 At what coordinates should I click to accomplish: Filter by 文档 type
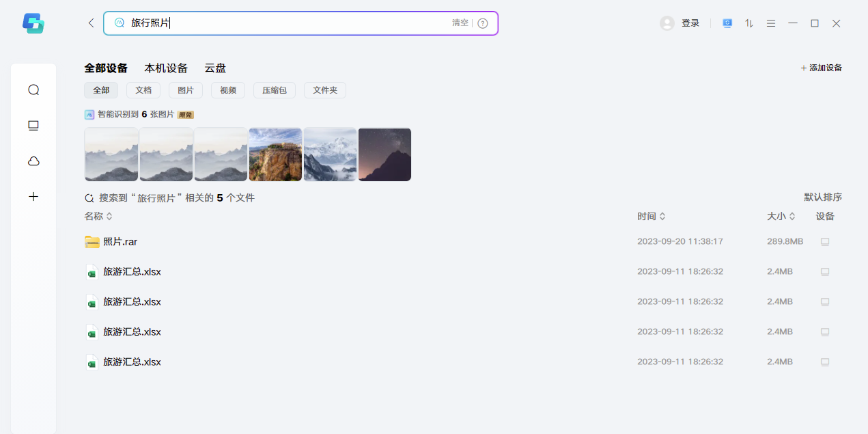[x=143, y=90]
